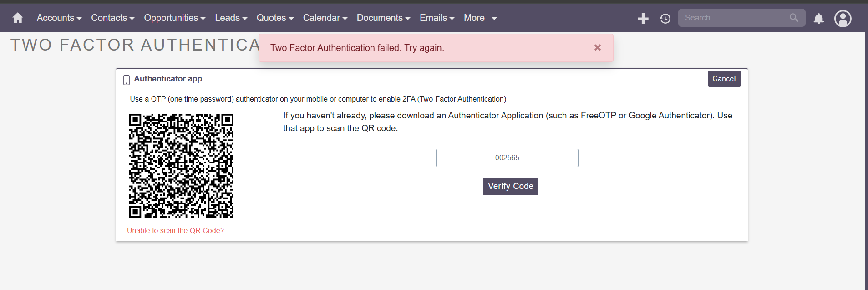The width and height of the screenshot is (868, 290).
Task: Expand the Calendar menu
Action: 325,18
